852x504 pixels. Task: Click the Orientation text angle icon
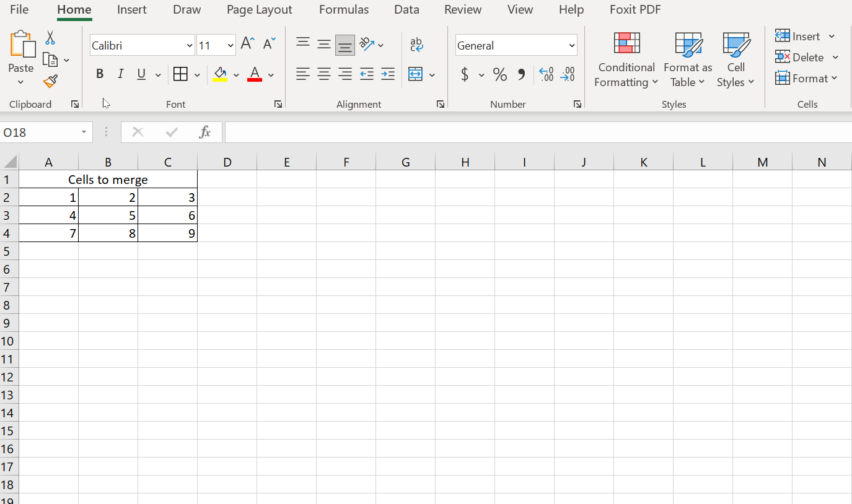[x=367, y=44]
